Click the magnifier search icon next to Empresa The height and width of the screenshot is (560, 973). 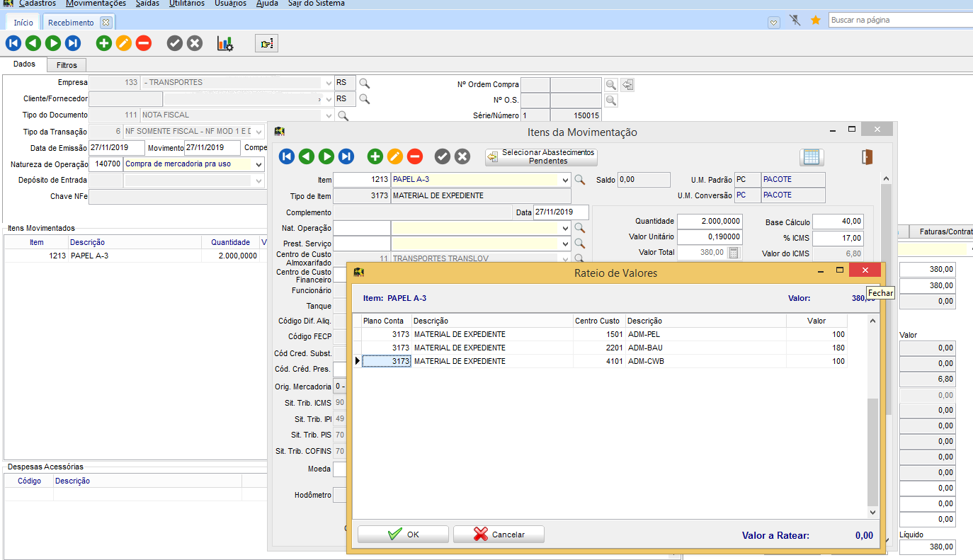365,83
